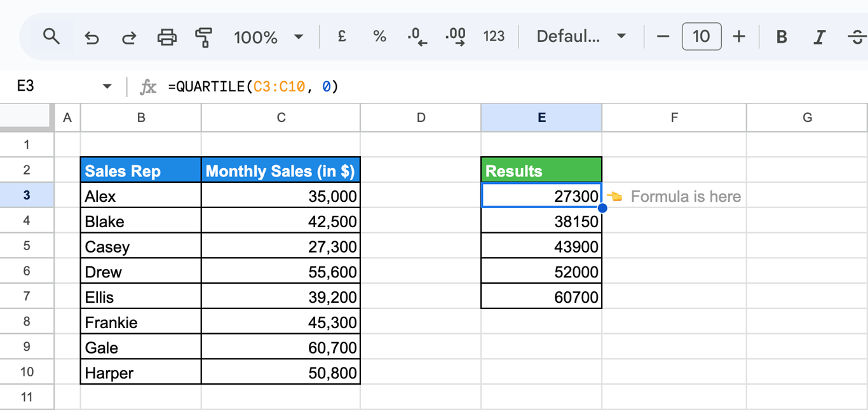
Task: Select column D header
Action: coord(421,117)
